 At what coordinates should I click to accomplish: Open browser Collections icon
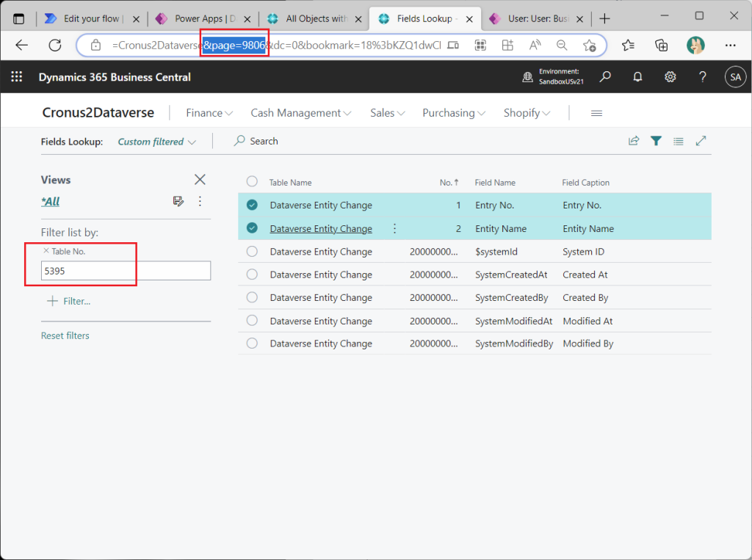(x=662, y=45)
